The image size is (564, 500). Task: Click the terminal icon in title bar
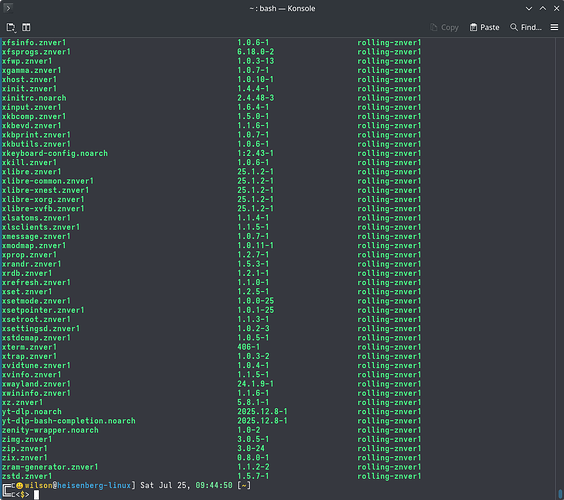(x=8, y=8)
